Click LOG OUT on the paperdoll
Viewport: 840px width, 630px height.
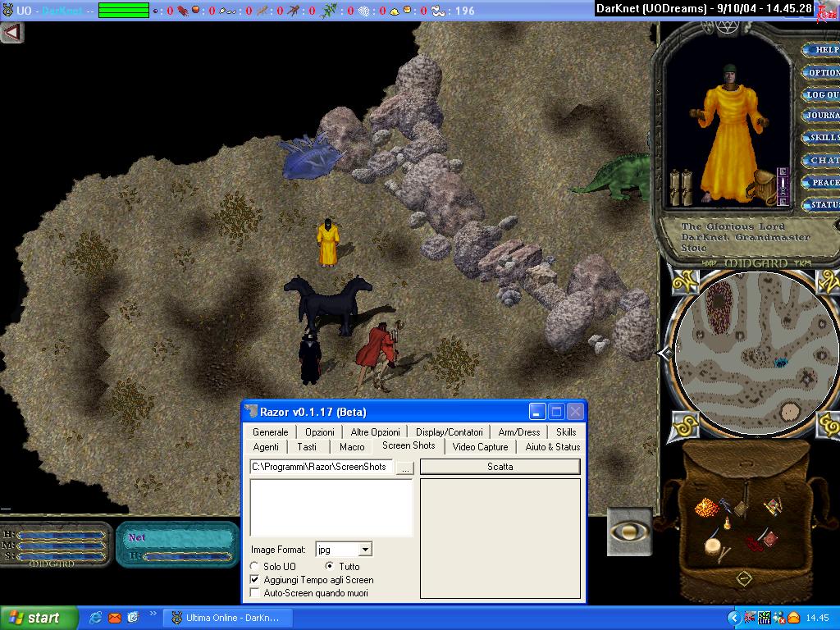click(x=822, y=95)
